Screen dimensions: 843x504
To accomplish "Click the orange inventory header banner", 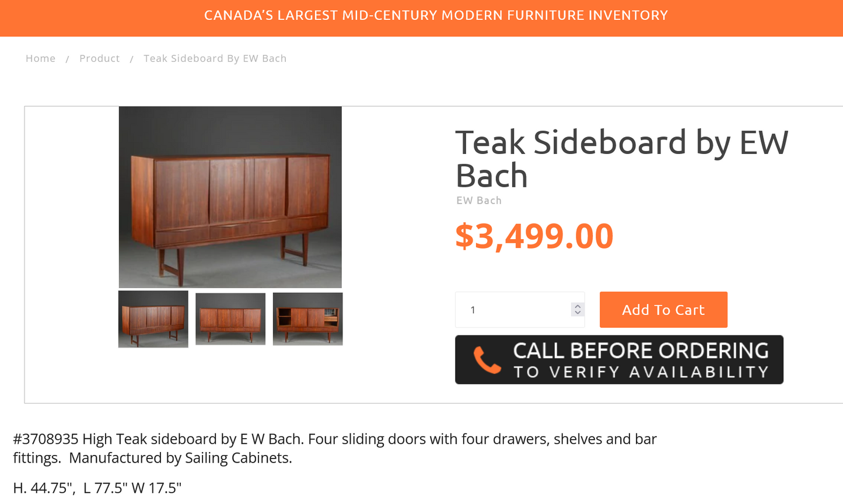I will (421, 16).
